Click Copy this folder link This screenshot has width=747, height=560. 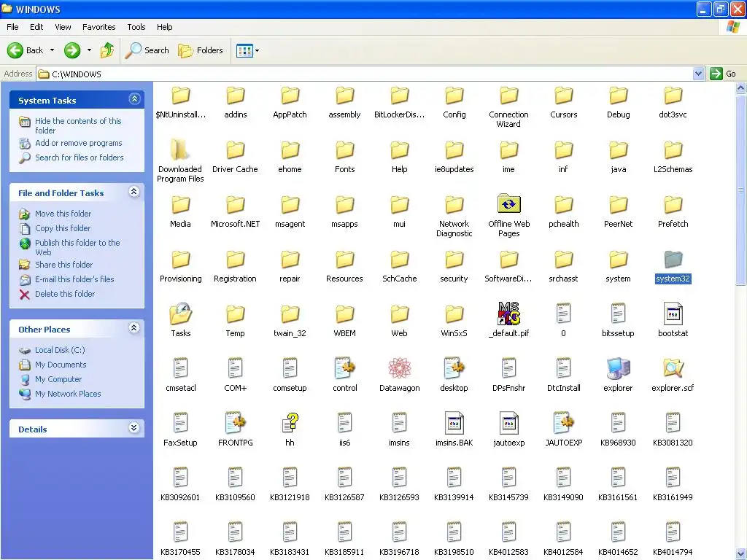click(63, 228)
